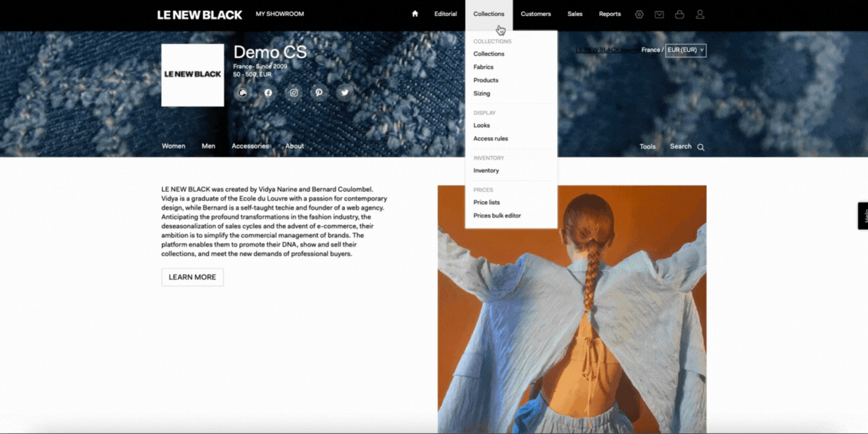
Task: Click the Search text link
Action: pyautogui.click(x=681, y=147)
